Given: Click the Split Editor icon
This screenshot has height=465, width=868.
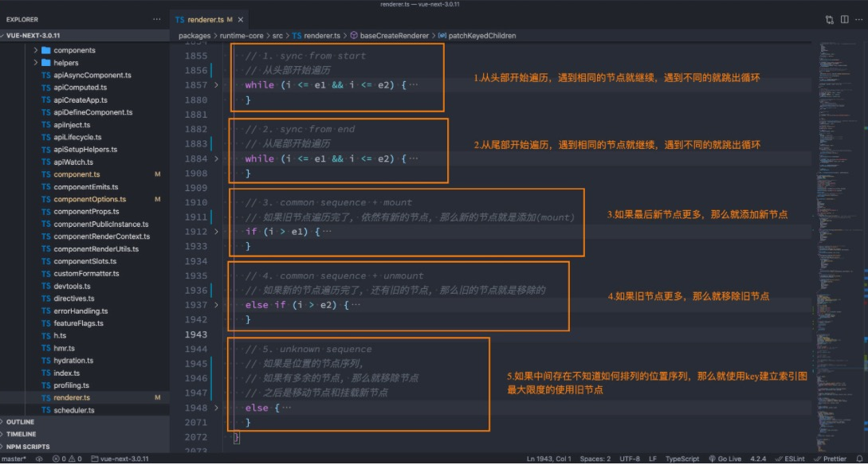Looking at the screenshot, I should pyautogui.click(x=845, y=19).
